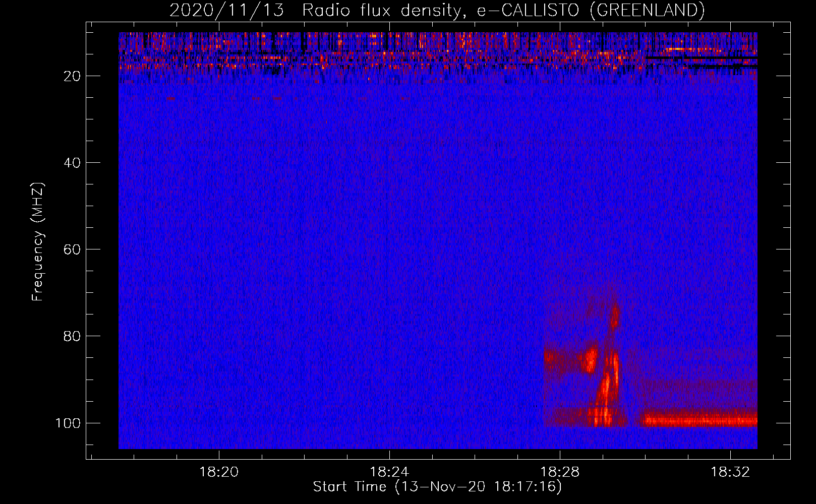Click the red blob near 85 MHz
This screenshot has height=504, width=816.
click(x=590, y=360)
